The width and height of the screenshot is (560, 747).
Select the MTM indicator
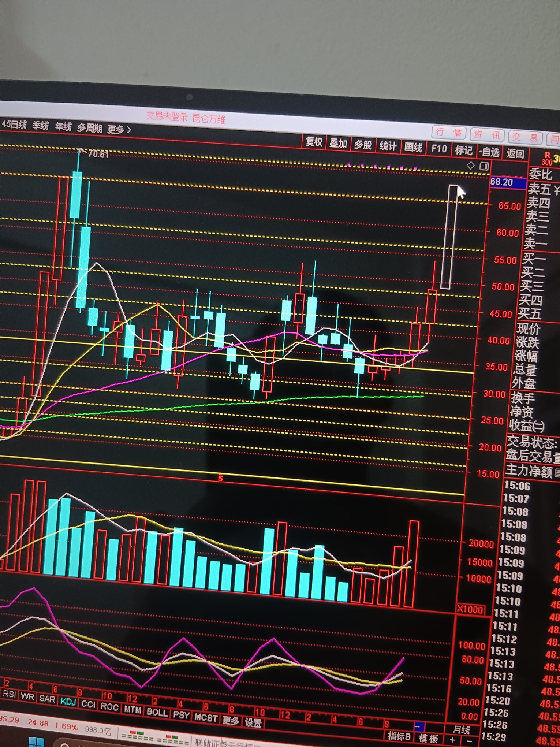click(x=132, y=709)
